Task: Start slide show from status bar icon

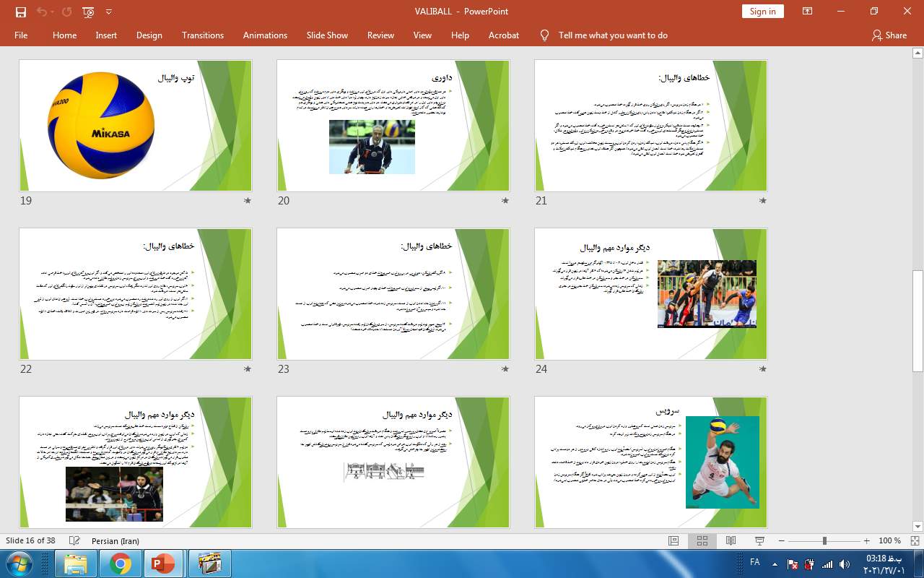Action: tap(759, 540)
